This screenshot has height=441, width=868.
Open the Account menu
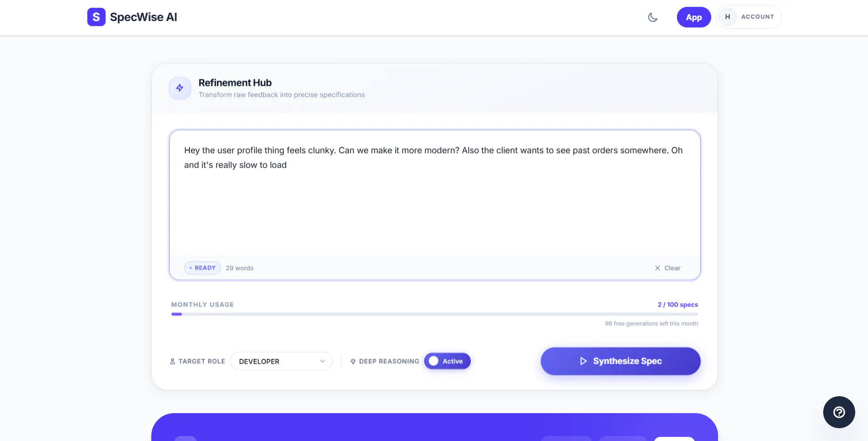(749, 17)
